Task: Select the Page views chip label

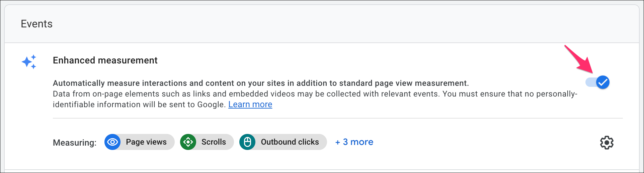Action: [x=146, y=142]
